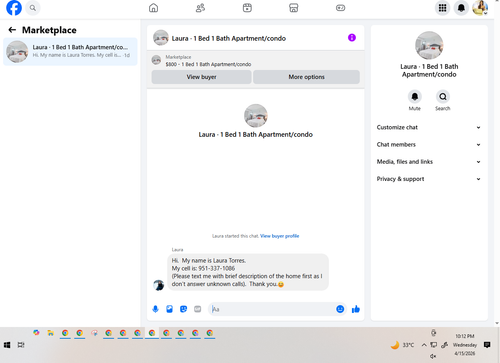Click the View buyer button
Image resolution: width=500 pixels, height=363 pixels.
pos(201,77)
